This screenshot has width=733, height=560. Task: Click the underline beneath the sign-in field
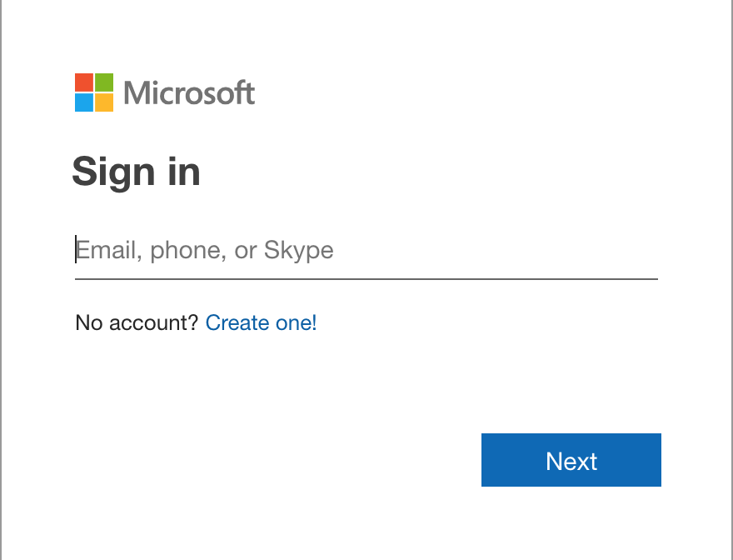[x=366, y=278]
